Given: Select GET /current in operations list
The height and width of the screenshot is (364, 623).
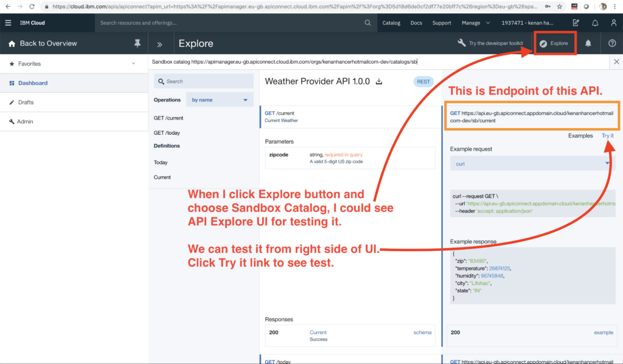Looking at the screenshot, I should point(169,118).
